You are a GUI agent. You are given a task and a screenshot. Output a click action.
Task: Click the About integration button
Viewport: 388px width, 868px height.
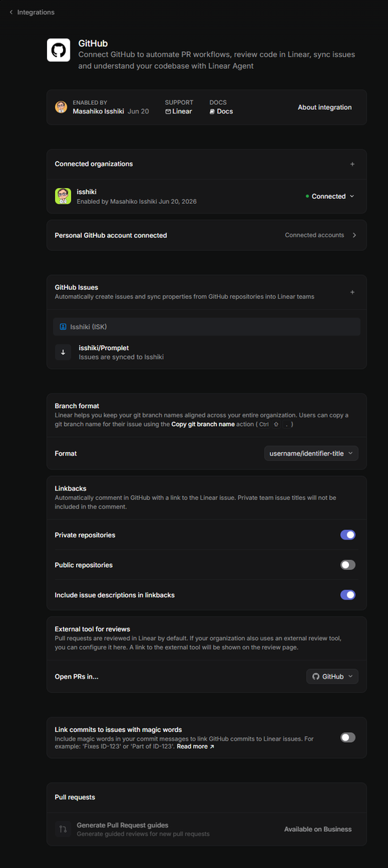point(325,107)
